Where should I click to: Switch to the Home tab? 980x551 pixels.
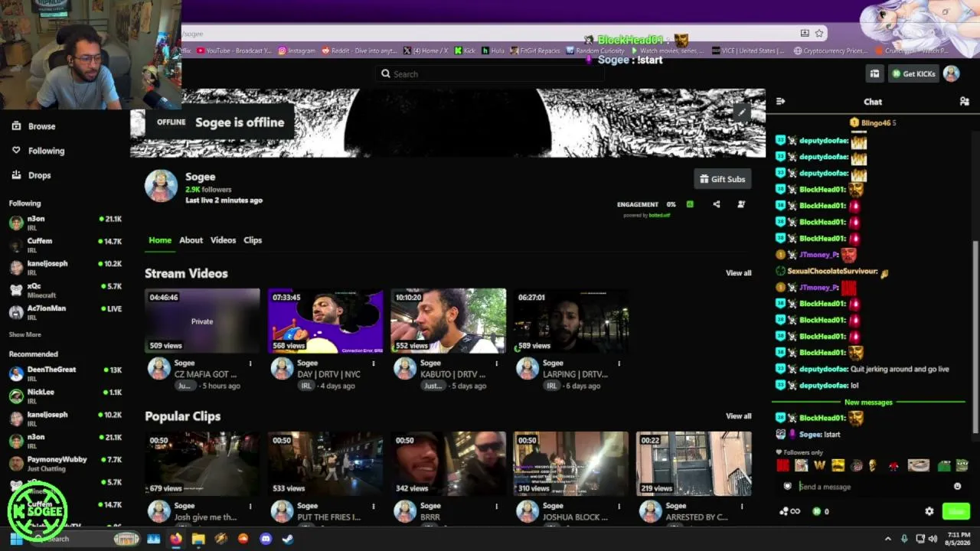(x=160, y=240)
